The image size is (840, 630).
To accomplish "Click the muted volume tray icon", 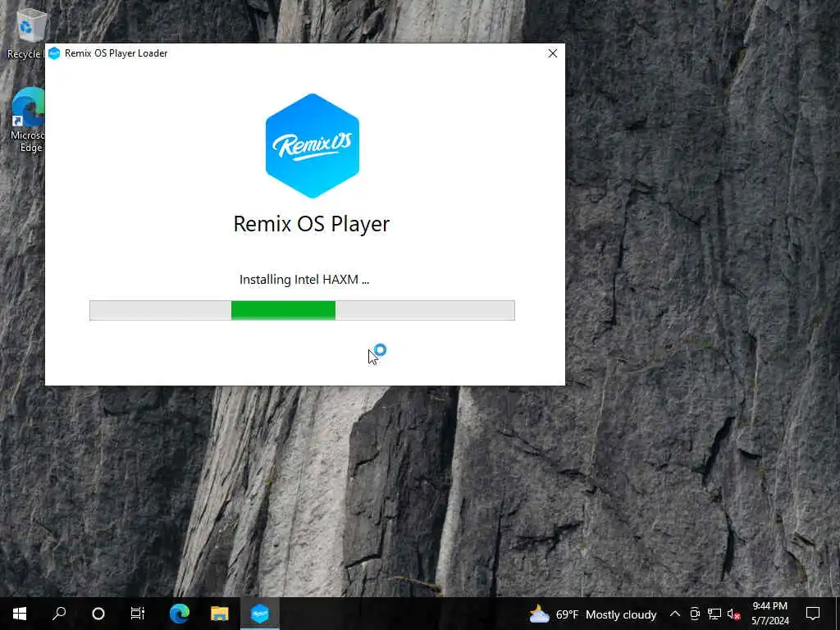I will coord(734,614).
